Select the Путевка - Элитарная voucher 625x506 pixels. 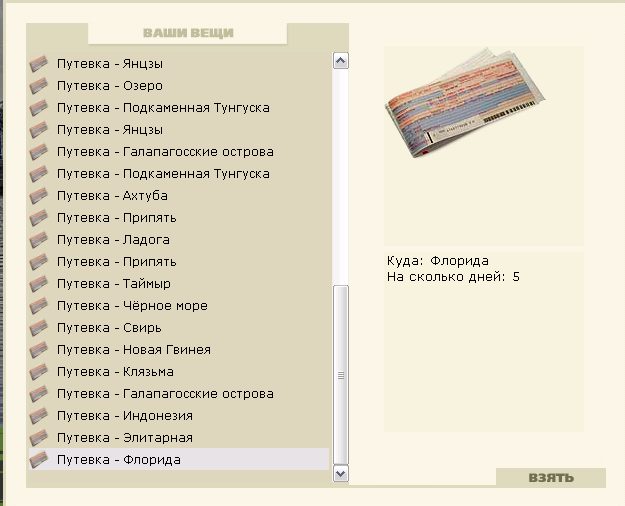point(179,438)
